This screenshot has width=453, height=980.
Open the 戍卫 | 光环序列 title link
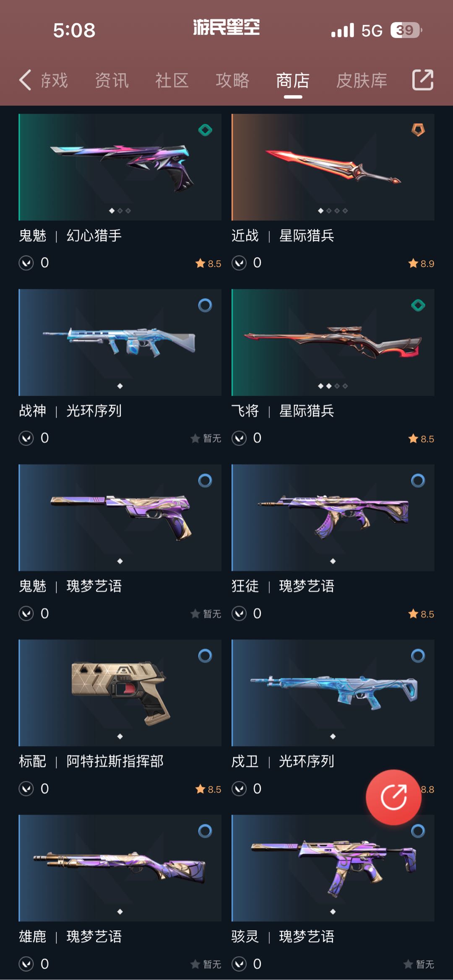[x=283, y=761]
